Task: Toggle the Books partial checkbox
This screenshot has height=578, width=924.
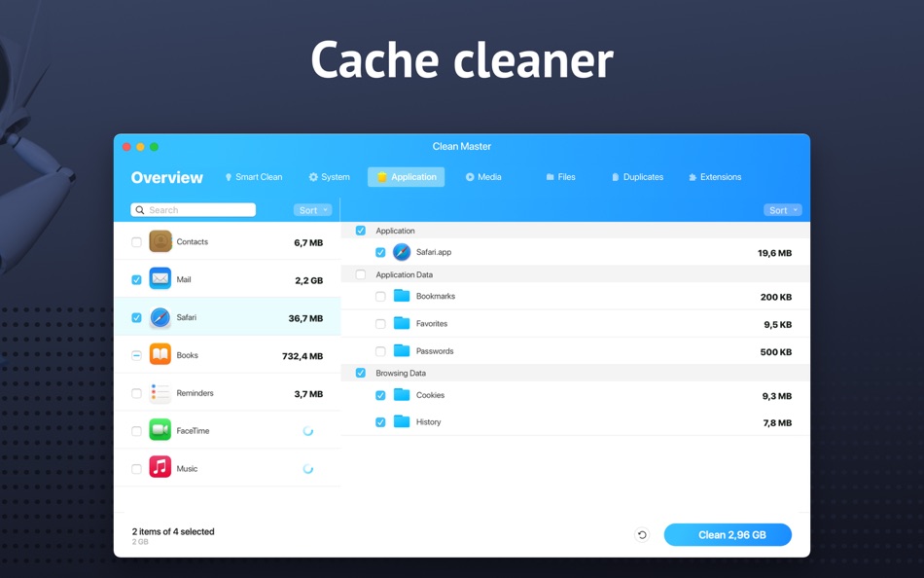Action: [136, 355]
